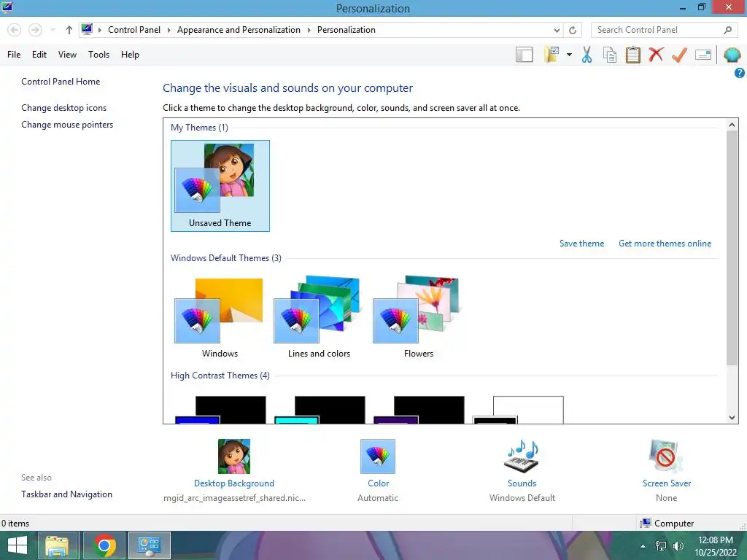This screenshot has height=560, width=747.
Task: Open Control Panel Home
Action: [61, 82]
